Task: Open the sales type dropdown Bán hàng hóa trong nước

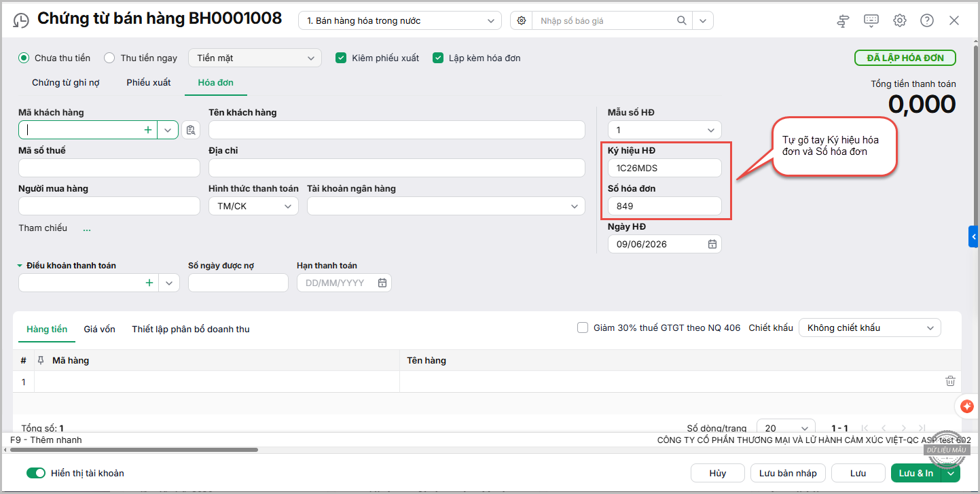Action: coord(400,20)
